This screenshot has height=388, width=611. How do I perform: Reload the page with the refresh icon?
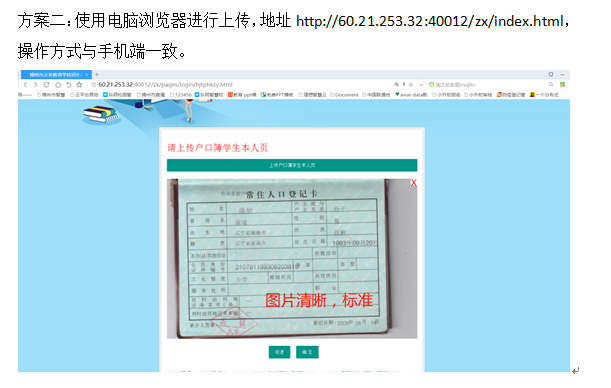click(x=46, y=85)
